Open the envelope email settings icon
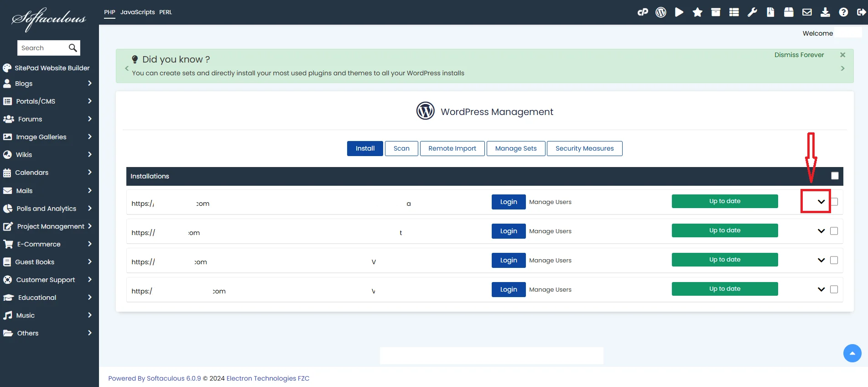The width and height of the screenshot is (868, 387). (x=807, y=12)
